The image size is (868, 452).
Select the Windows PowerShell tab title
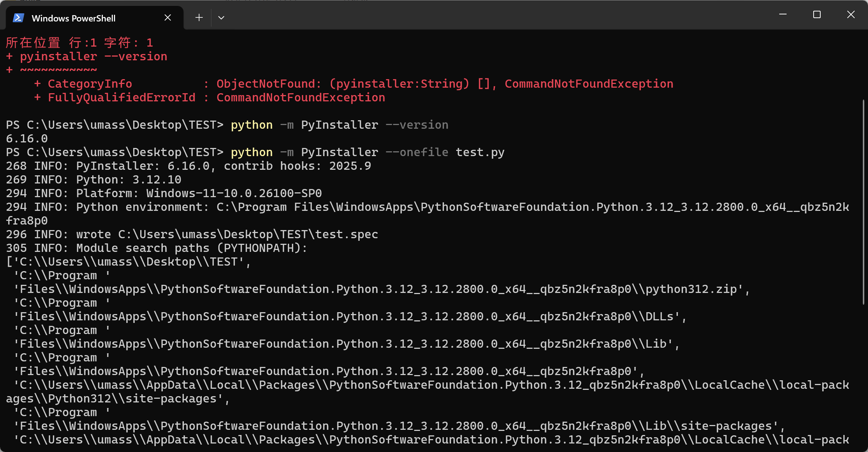pyautogui.click(x=74, y=18)
